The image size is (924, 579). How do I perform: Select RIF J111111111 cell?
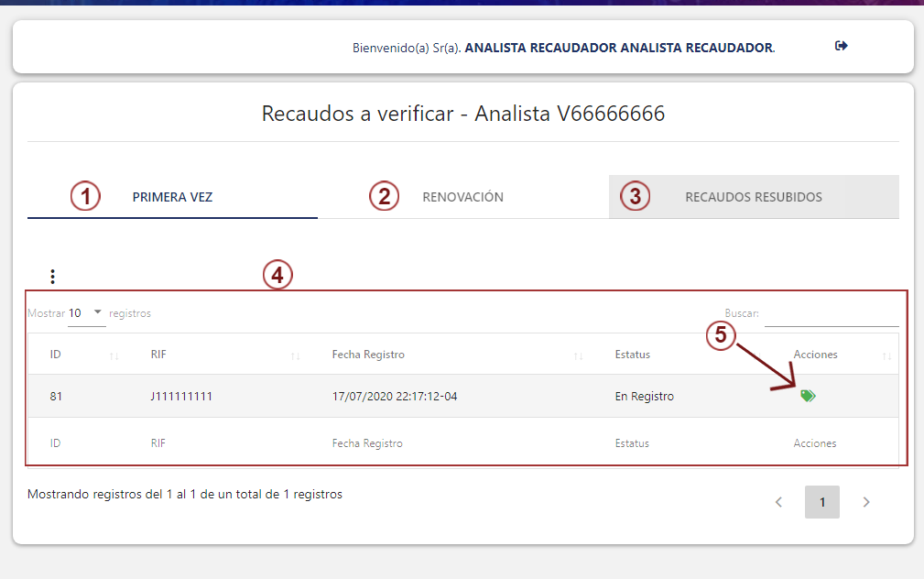[181, 397]
